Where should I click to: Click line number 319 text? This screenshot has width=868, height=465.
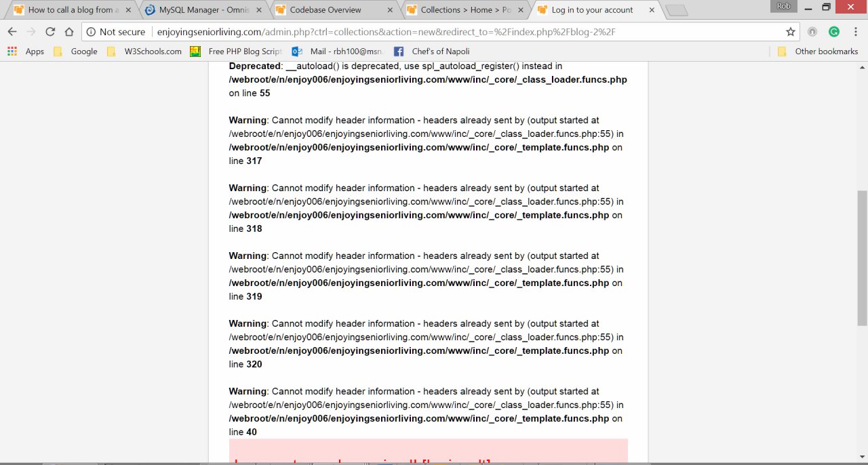pyautogui.click(x=254, y=296)
